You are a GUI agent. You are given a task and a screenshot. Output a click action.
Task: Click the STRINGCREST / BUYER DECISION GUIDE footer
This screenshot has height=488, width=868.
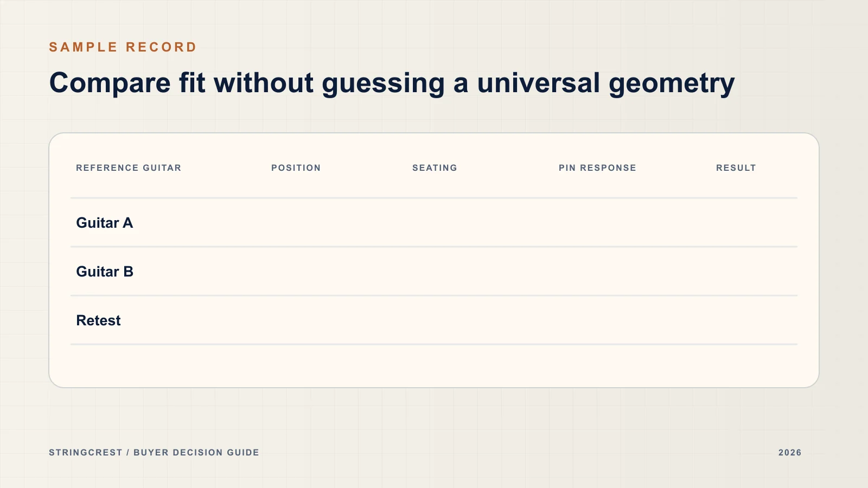[x=154, y=453]
